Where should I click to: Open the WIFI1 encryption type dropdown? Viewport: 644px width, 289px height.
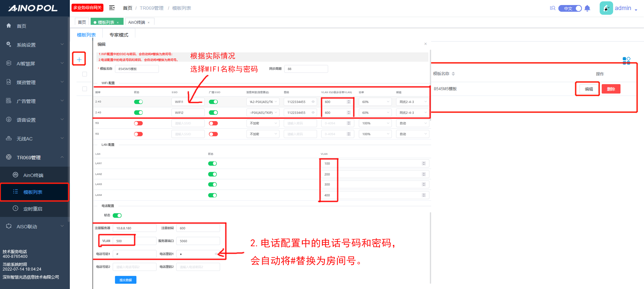pos(263,102)
